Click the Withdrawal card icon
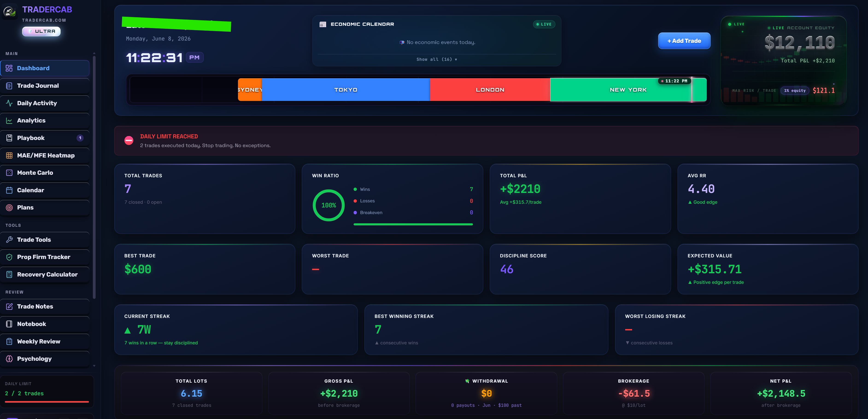The image size is (868, 419). point(467,381)
